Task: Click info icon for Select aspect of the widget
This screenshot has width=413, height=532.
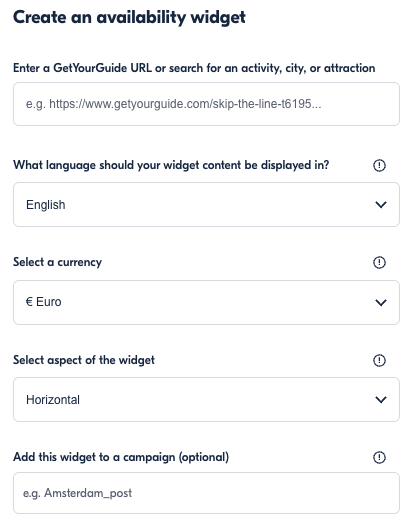Action: tap(379, 360)
